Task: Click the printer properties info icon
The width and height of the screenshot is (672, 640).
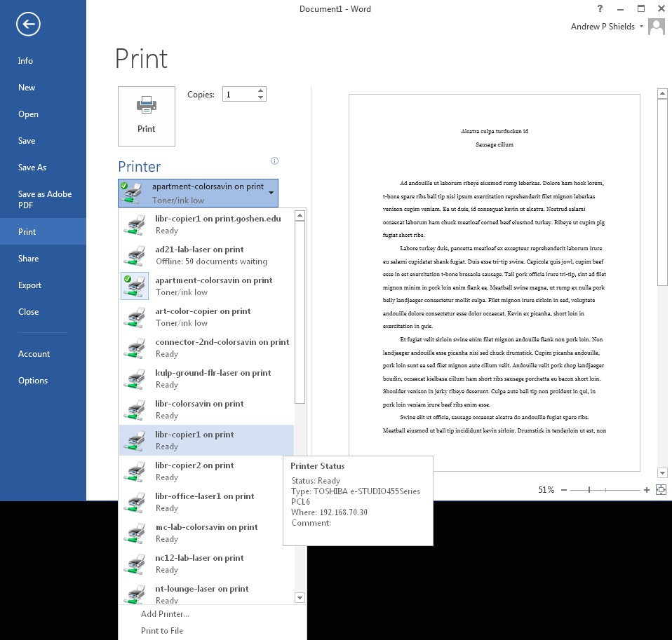Action: [x=274, y=161]
